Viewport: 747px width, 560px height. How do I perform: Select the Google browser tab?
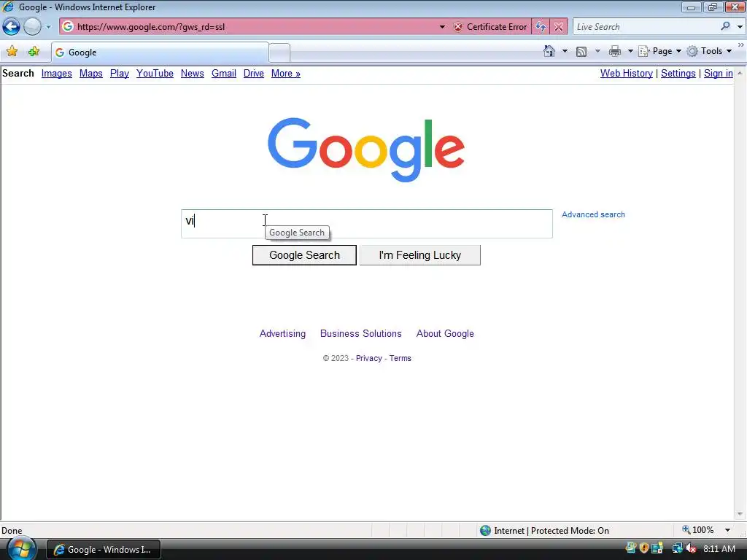(160, 52)
